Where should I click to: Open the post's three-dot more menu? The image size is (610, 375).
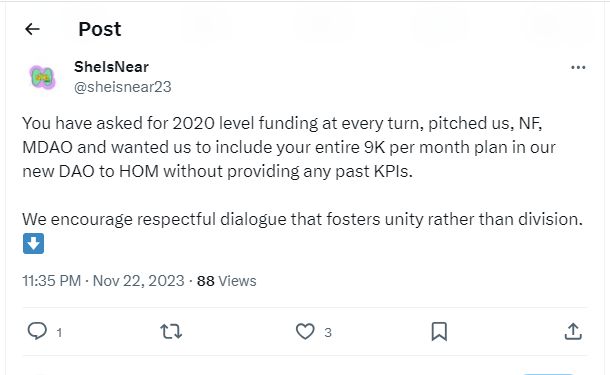pyautogui.click(x=578, y=67)
